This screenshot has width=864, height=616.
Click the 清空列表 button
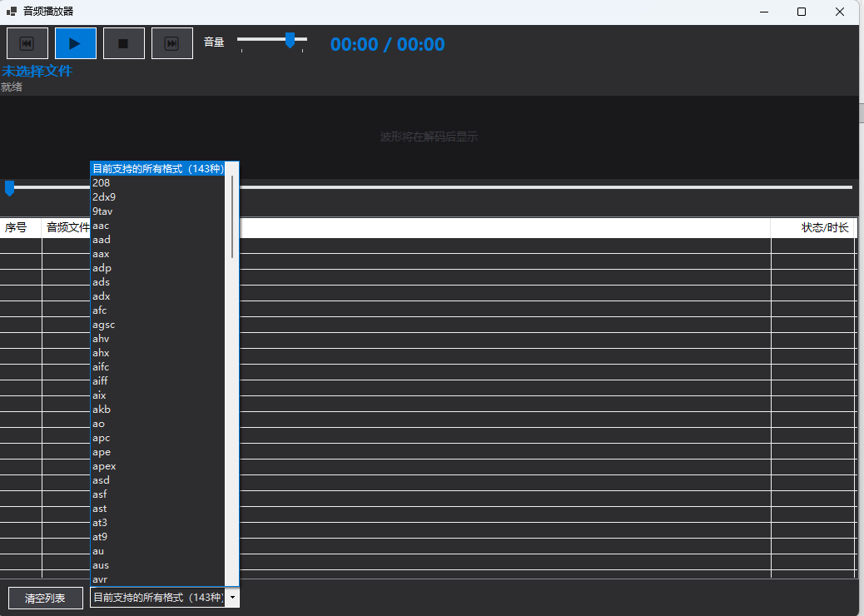[46, 598]
